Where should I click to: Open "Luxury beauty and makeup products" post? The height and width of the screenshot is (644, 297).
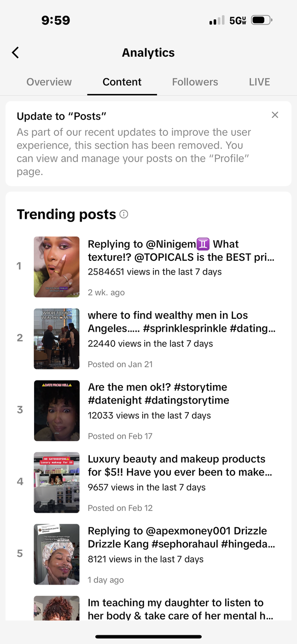click(x=181, y=466)
